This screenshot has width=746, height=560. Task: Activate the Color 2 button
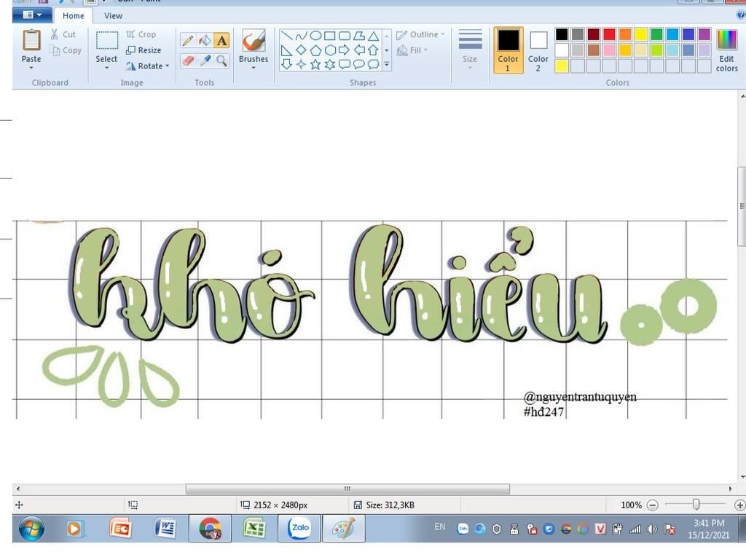point(538,50)
